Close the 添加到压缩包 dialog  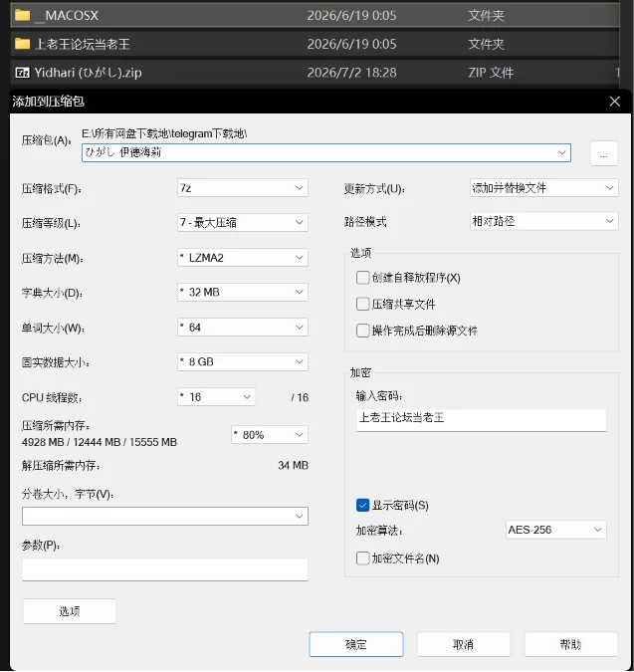[615, 102]
